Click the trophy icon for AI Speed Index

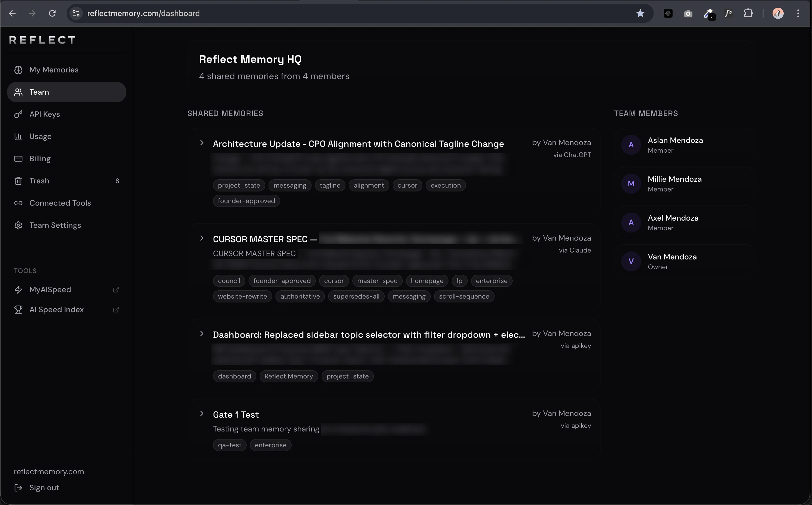tap(18, 310)
